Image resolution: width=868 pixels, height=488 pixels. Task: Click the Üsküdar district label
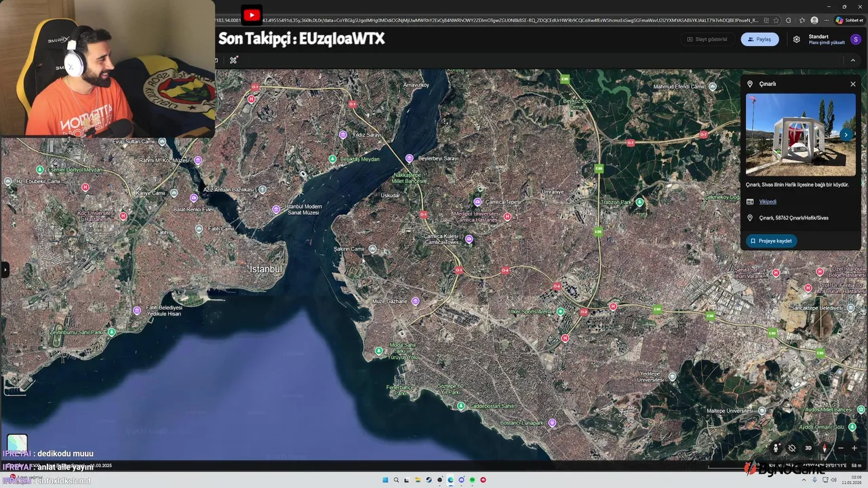click(x=391, y=195)
